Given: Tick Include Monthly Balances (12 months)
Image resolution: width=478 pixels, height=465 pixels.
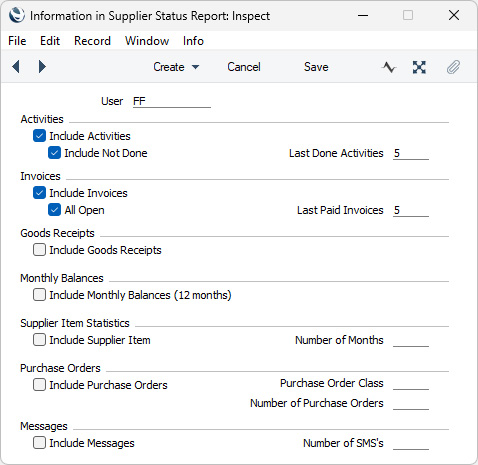Looking at the screenshot, I should [39, 295].
